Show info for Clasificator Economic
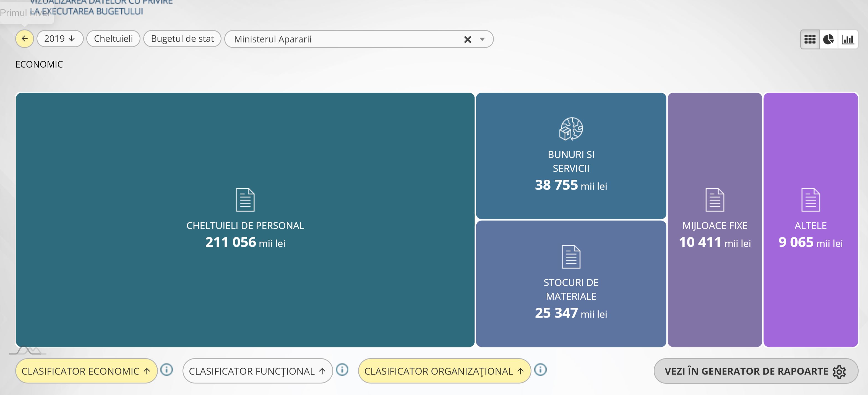Screen dimensions: 868x395 [x=166, y=370]
